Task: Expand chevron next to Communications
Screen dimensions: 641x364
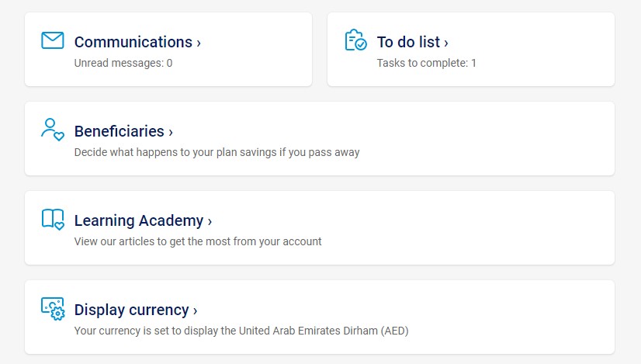Action: click(x=199, y=43)
